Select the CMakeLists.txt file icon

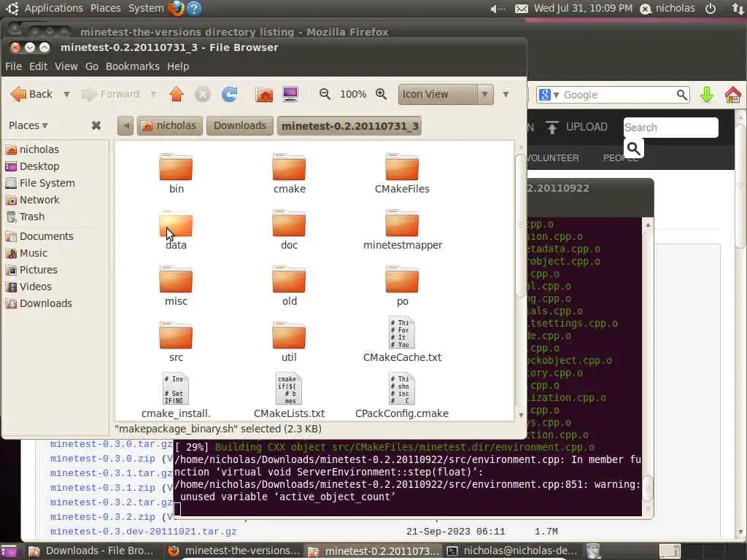coord(289,389)
